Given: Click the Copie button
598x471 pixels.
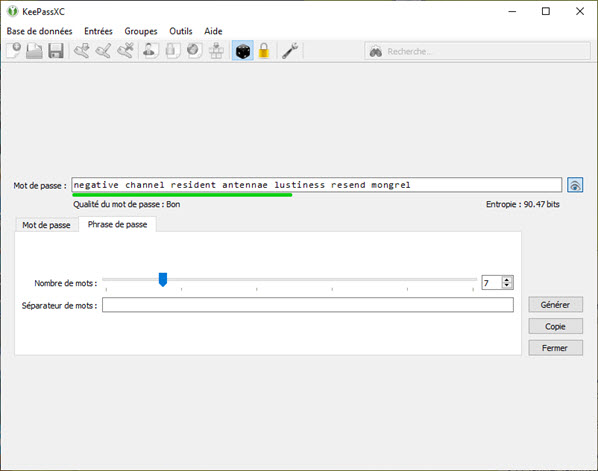Looking at the screenshot, I should tap(555, 326).
